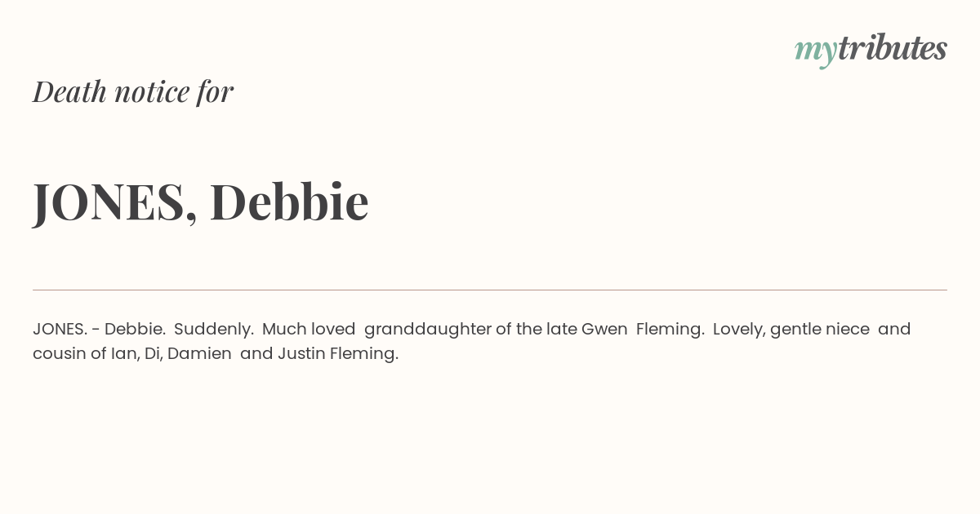
Task: Click the horizontal divider line
Action: coord(490,290)
